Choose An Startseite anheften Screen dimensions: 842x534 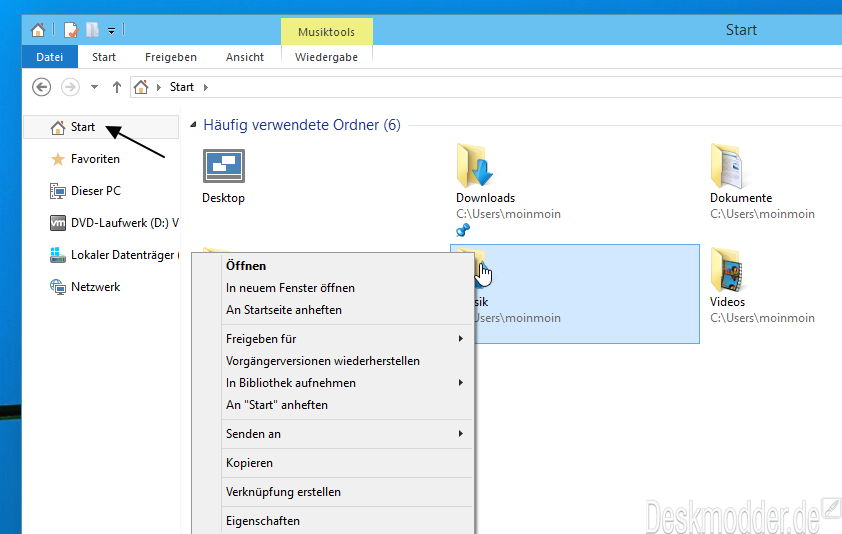pos(347,310)
